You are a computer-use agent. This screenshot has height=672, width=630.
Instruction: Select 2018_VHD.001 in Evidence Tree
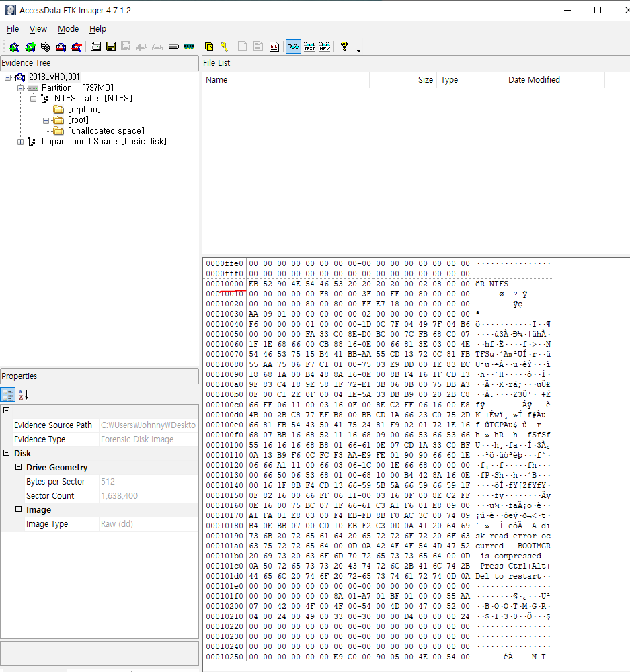pos(54,77)
